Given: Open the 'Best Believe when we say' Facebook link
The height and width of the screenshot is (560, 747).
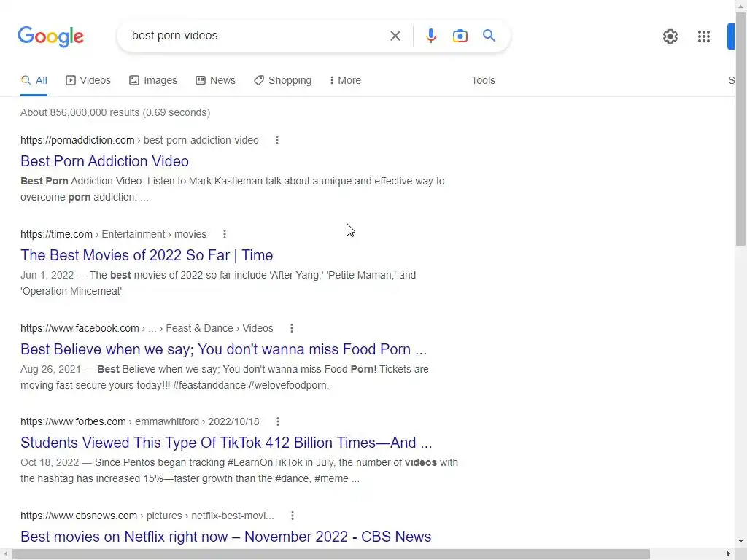Looking at the screenshot, I should pyautogui.click(x=223, y=349).
